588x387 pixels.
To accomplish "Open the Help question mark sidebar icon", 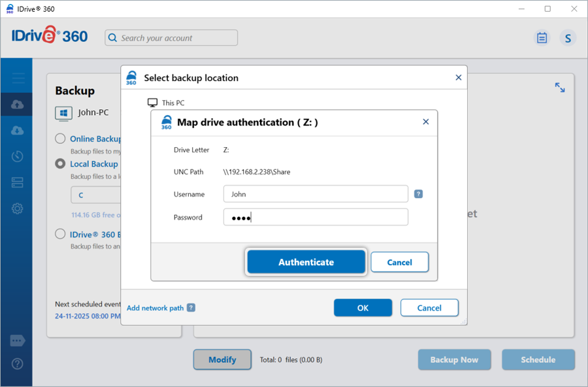I will [x=17, y=363].
